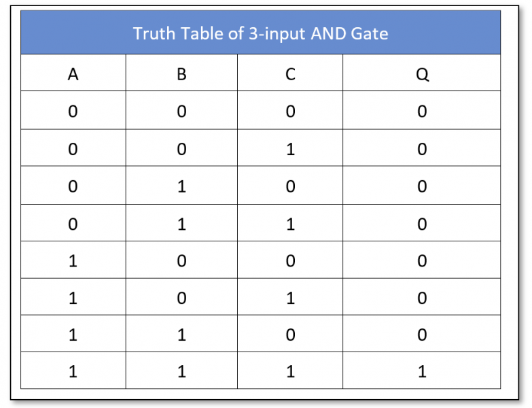Select column header C
Viewport: 532px width, 408px height.
(x=290, y=73)
